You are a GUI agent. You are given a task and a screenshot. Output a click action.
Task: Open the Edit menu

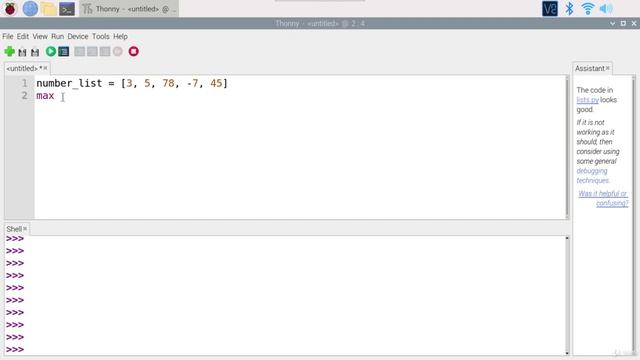coord(22,36)
